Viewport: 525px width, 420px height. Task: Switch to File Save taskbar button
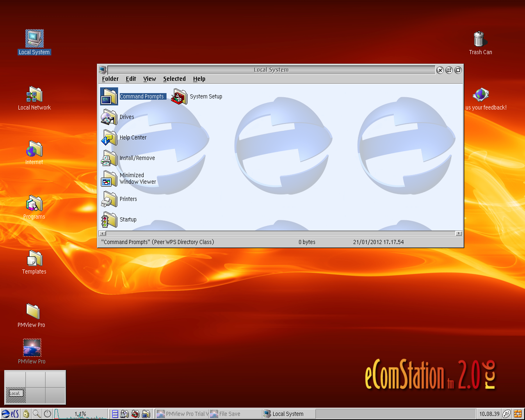coord(235,414)
